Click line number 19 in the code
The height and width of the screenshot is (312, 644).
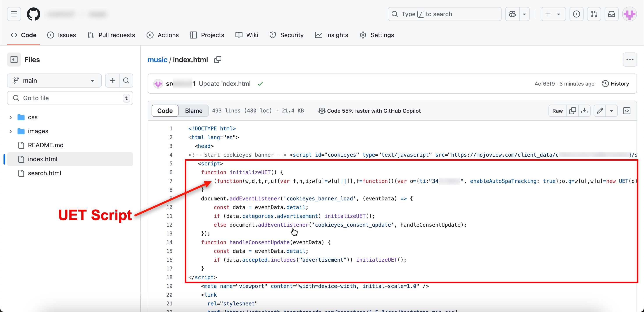pos(169,286)
